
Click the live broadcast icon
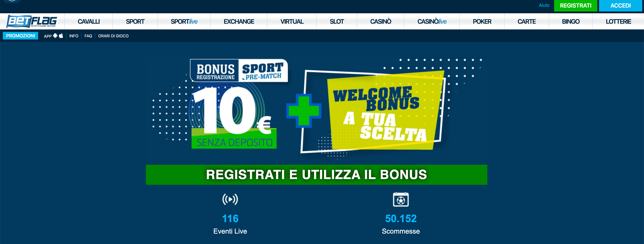(x=230, y=199)
